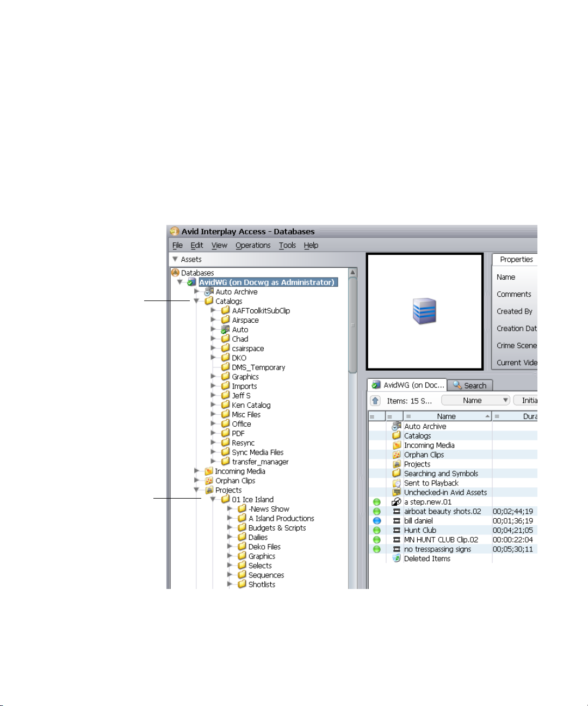Click the no tresspassing signs clip icon
The width and height of the screenshot is (588, 706).
[x=397, y=549]
